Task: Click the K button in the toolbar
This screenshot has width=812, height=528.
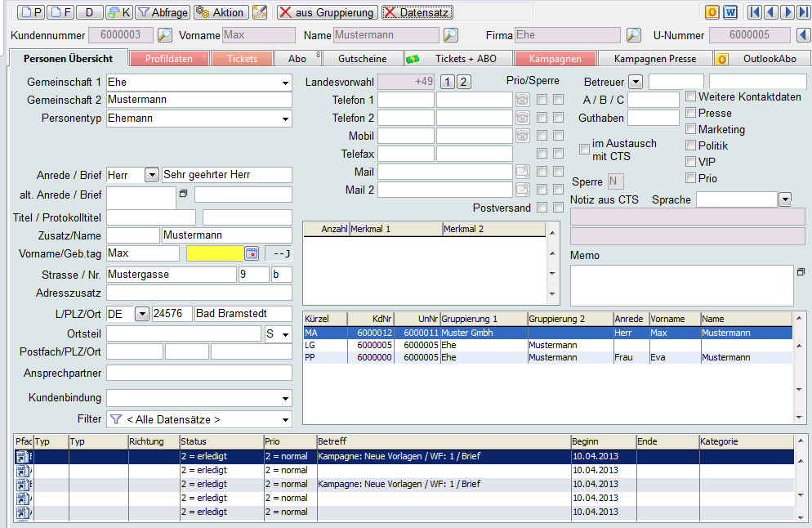Action: click(x=119, y=12)
